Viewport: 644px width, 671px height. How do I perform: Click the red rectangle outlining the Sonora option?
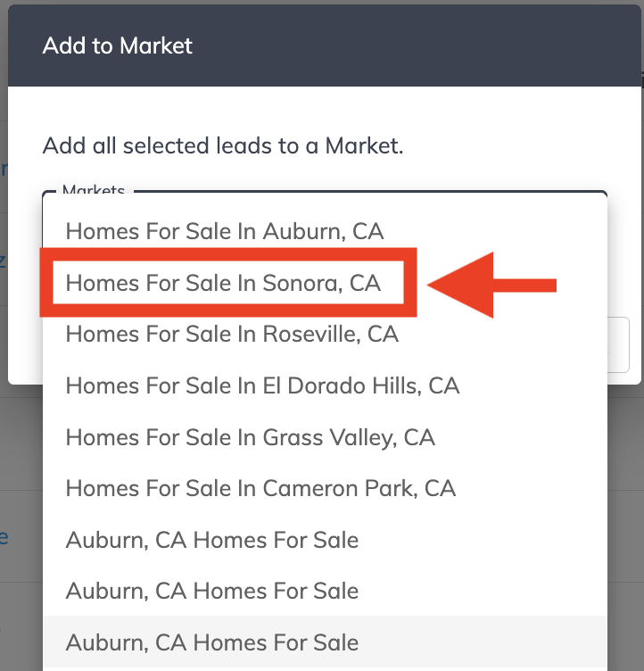coord(228,283)
